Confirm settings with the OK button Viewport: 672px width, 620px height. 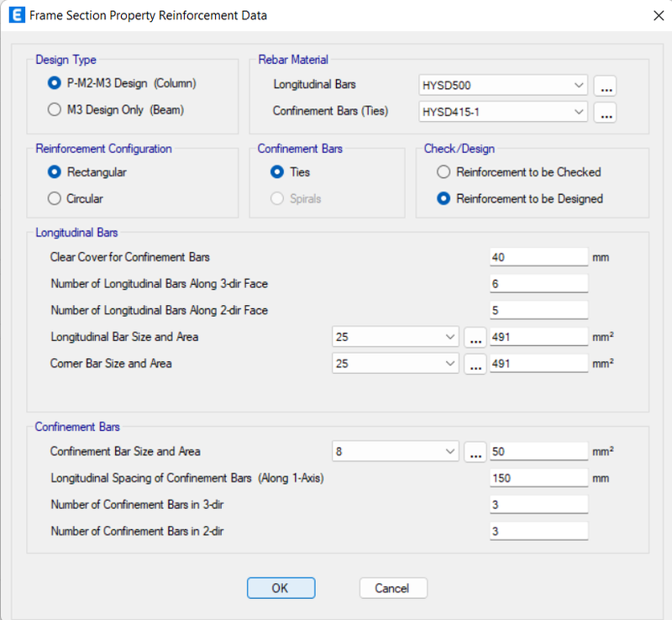(x=281, y=588)
